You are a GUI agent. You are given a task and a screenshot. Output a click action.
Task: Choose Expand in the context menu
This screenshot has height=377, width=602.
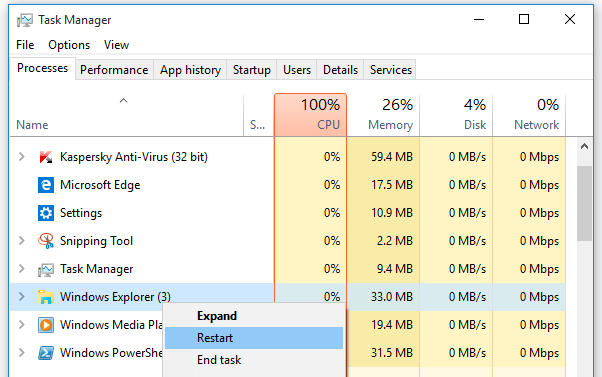pos(254,316)
